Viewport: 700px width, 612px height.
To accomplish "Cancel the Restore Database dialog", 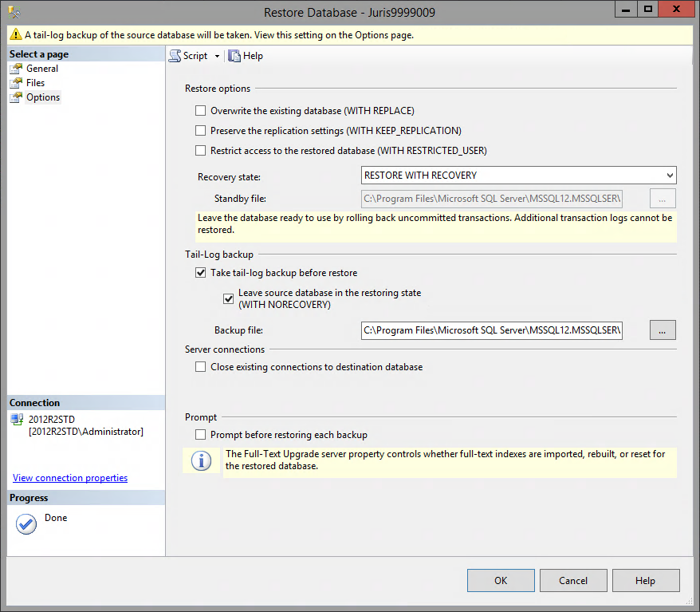I will click(572, 581).
